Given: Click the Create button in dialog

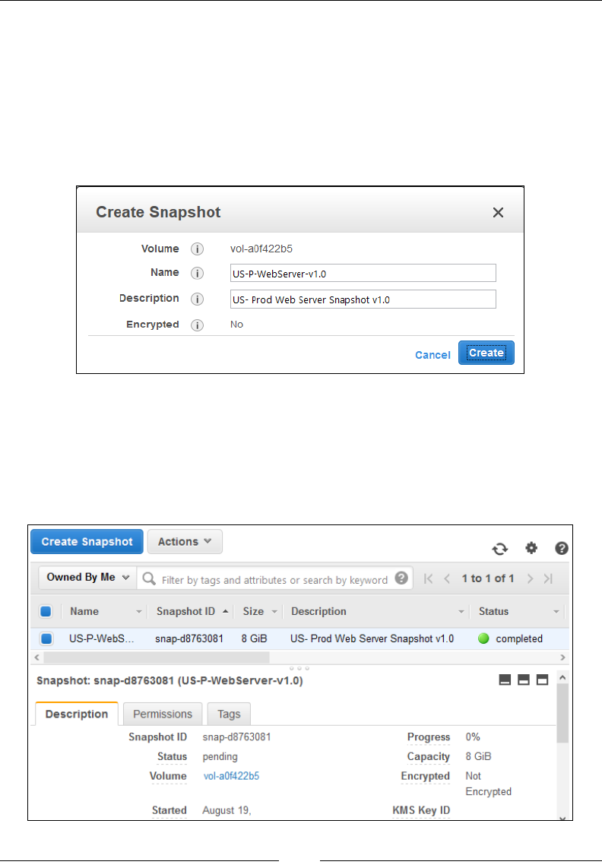Looking at the screenshot, I should click(x=486, y=353).
